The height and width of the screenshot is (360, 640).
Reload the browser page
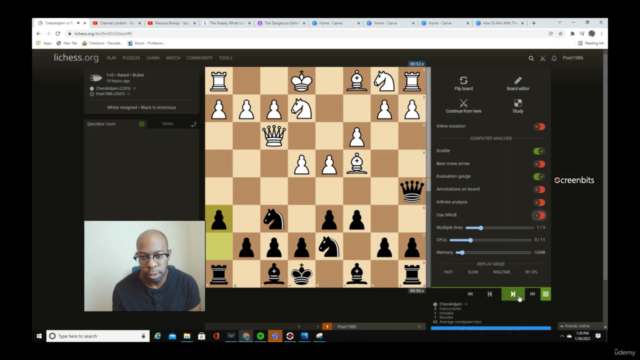pos(58,33)
